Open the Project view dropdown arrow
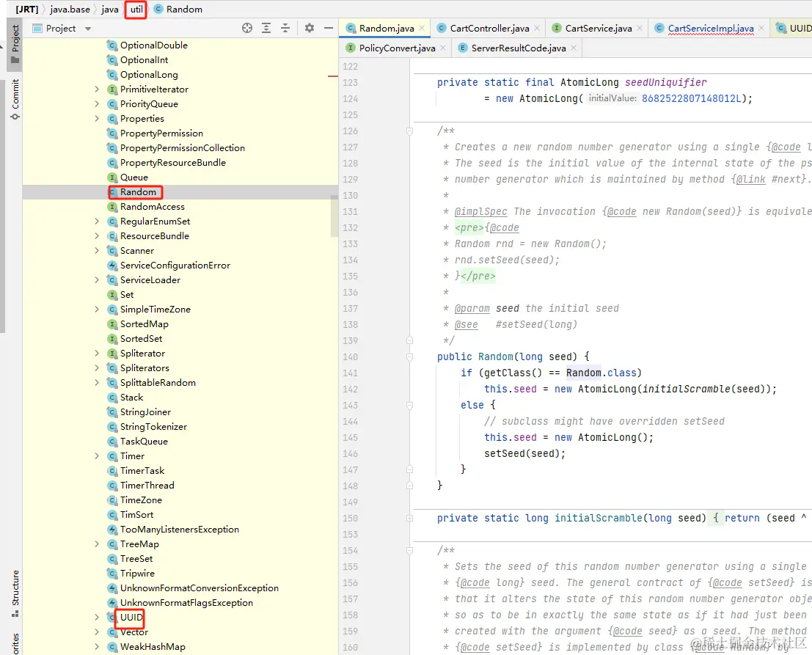 (88, 29)
